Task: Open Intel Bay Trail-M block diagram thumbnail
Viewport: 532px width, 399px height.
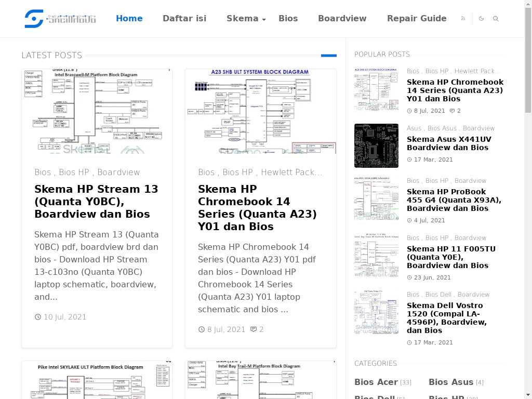Action: click(x=261, y=380)
